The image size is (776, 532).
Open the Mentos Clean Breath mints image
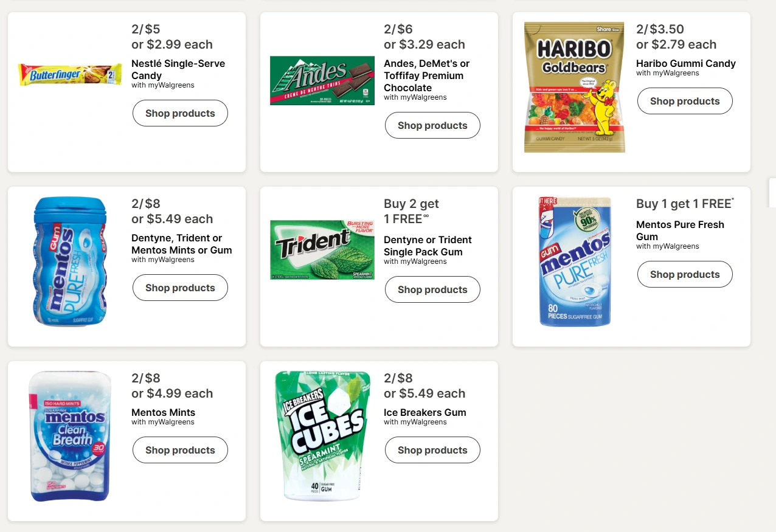(x=70, y=436)
